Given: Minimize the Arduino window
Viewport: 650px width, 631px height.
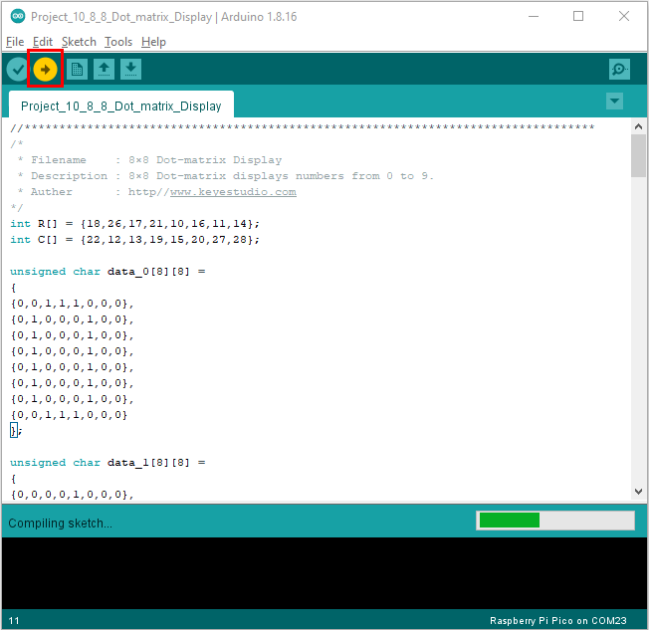Looking at the screenshot, I should point(534,17).
